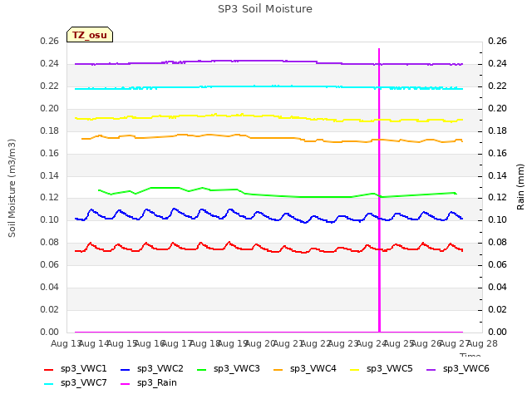Toggle sp3_VWC7 legend entry
The width and height of the screenshot is (532, 399).
pyautogui.click(x=76, y=383)
